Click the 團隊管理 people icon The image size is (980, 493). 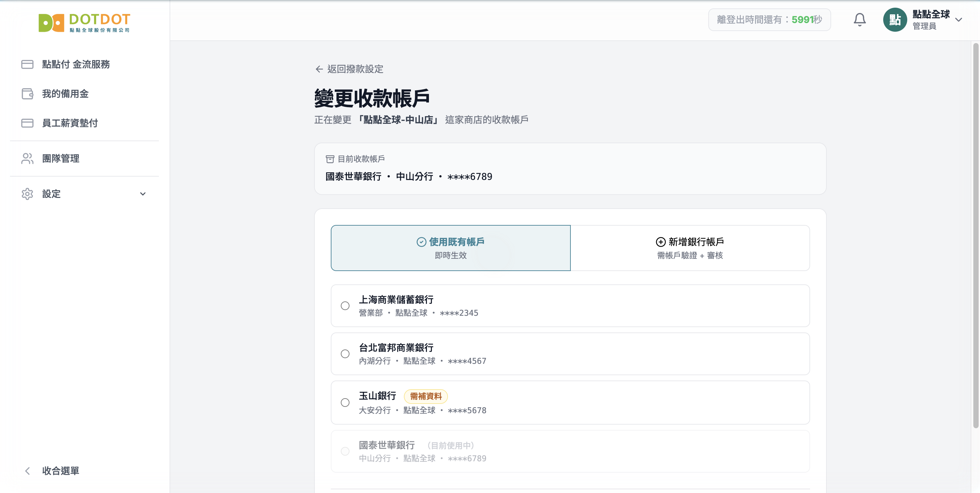tap(27, 158)
